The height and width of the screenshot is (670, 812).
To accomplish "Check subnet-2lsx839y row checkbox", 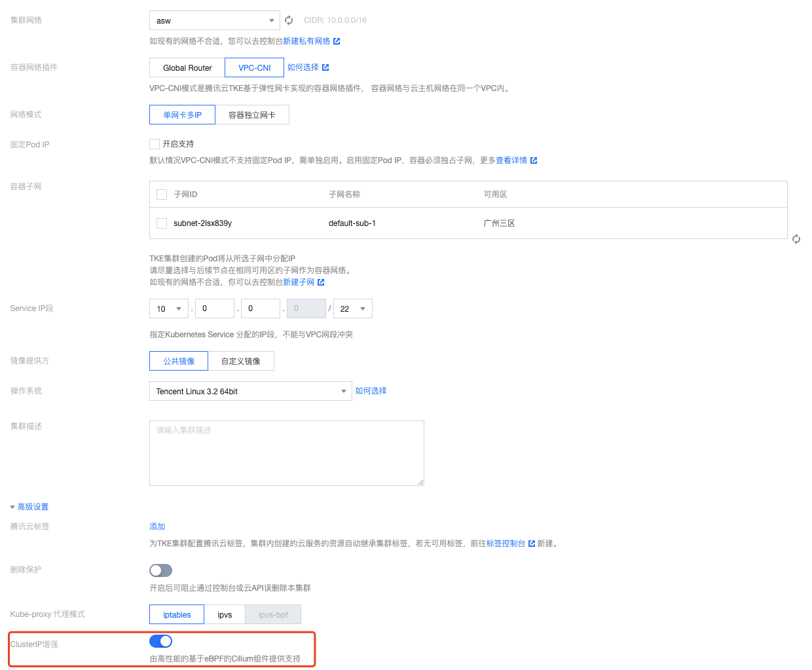I will (x=162, y=223).
